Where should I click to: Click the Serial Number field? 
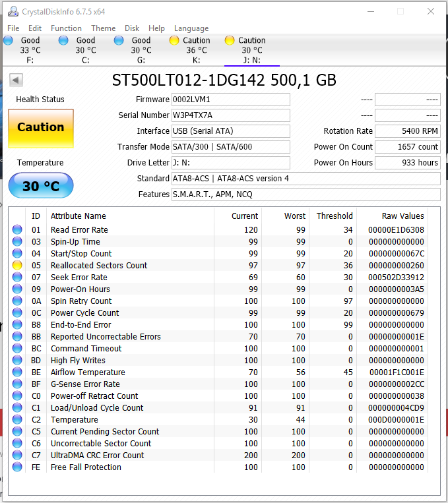pyautogui.click(x=230, y=115)
